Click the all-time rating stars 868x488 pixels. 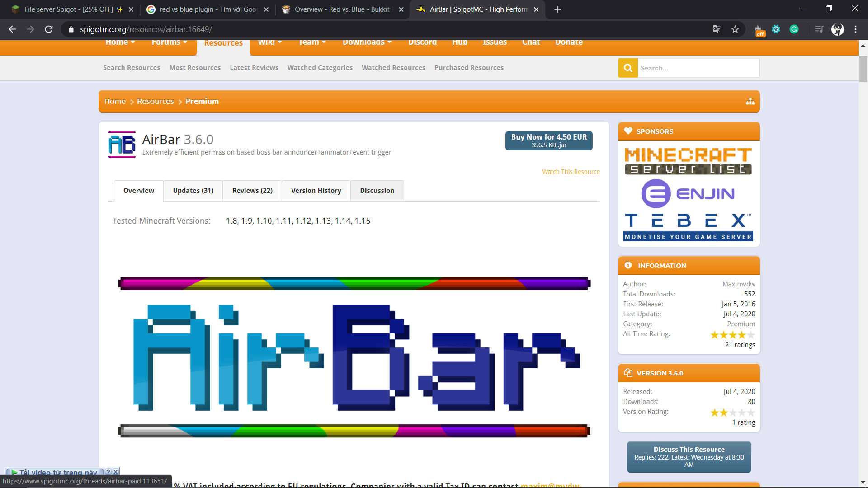[x=732, y=335]
